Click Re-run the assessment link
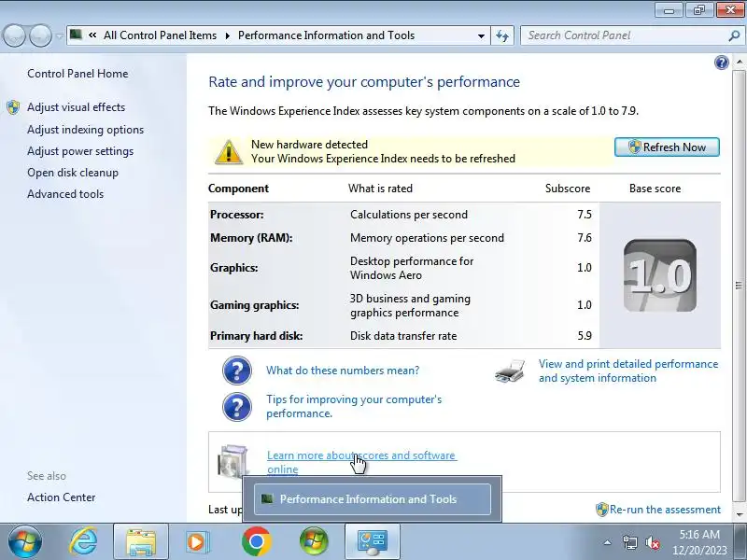 tap(665, 510)
